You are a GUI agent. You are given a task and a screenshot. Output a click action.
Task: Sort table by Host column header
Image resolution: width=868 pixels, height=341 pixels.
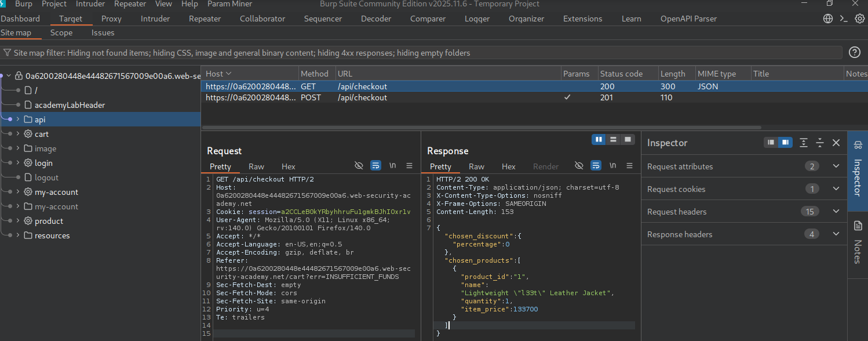click(x=250, y=74)
